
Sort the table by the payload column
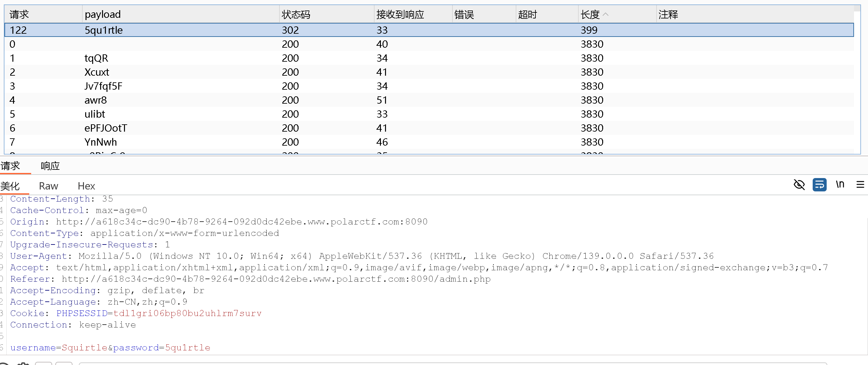(x=102, y=15)
